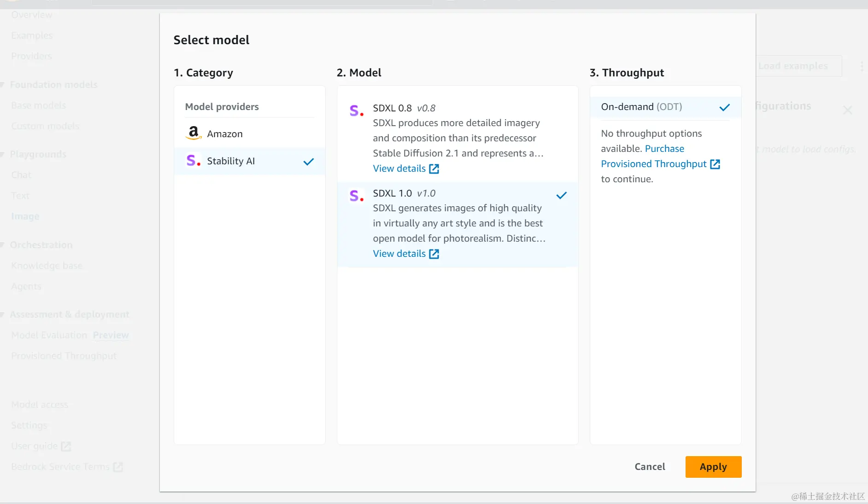
Task: Open Overview in the sidebar
Action: [32, 15]
